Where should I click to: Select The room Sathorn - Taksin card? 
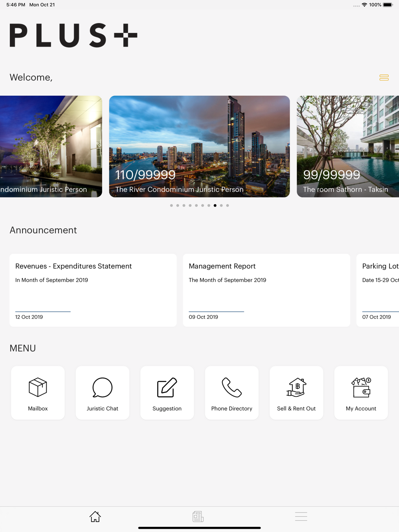click(x=348, y=146)
